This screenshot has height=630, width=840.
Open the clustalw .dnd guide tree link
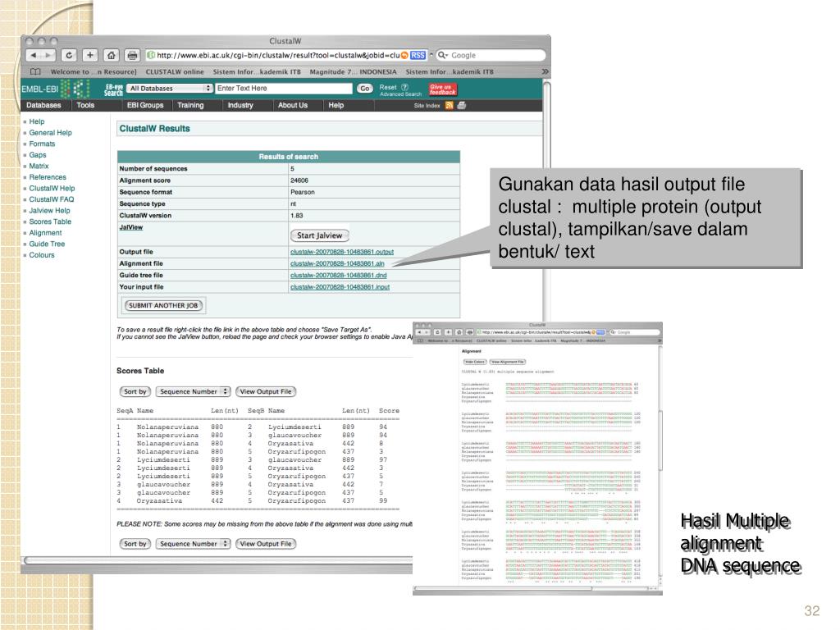tap(338, 276)
